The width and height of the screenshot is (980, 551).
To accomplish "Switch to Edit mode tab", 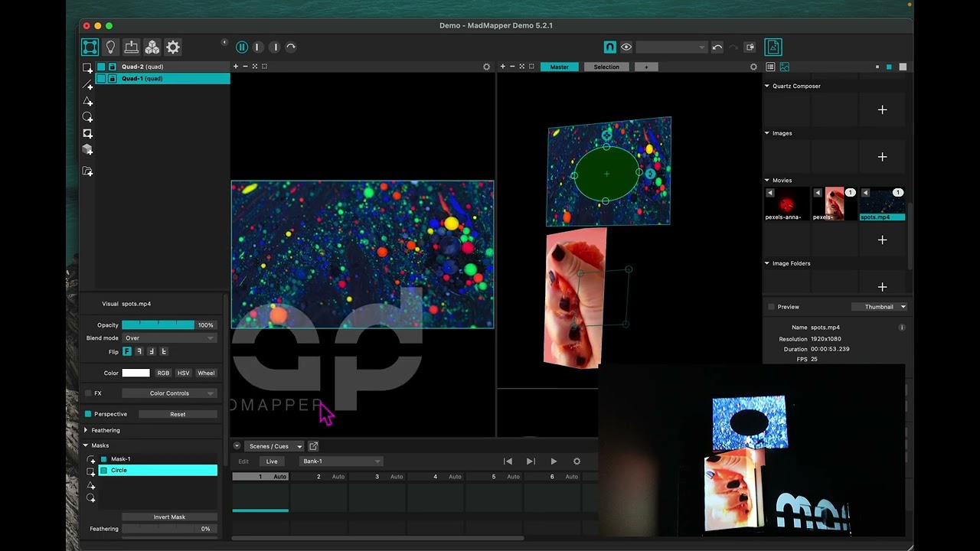I will pos(243,461).
